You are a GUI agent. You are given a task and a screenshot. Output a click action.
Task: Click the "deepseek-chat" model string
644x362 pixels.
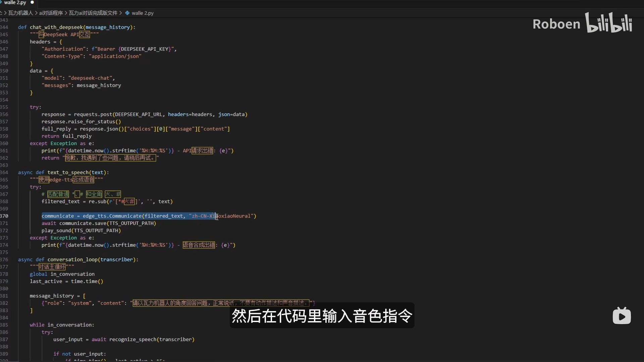click(91, 78)
